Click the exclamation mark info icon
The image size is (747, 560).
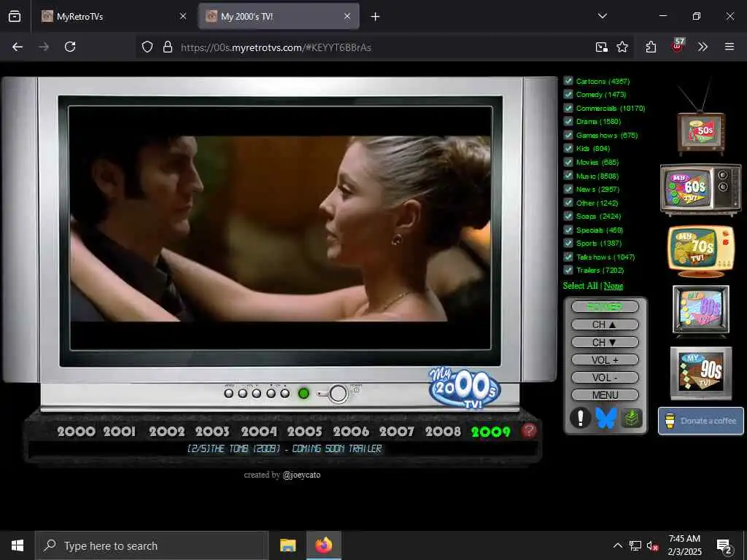[580, 418]
